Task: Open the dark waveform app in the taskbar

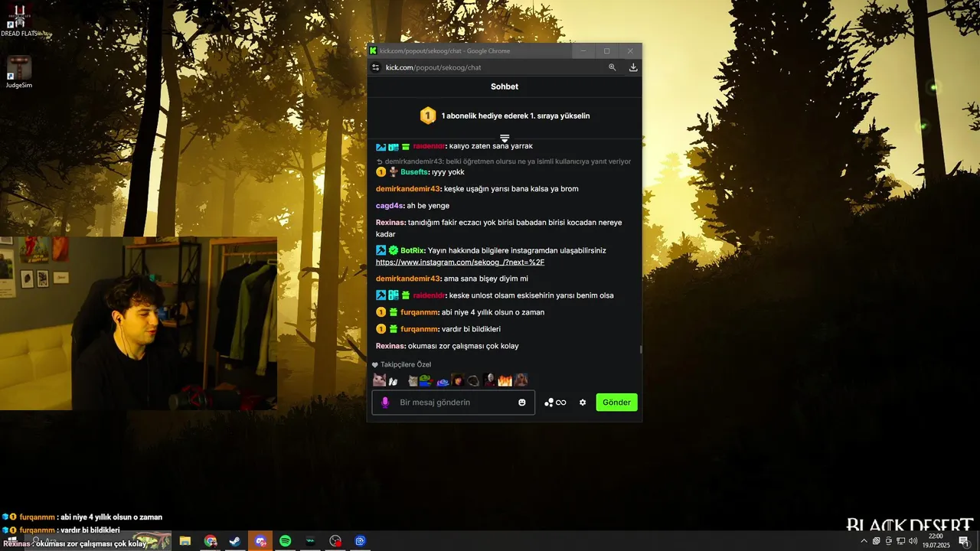Action: coord(310,541)
